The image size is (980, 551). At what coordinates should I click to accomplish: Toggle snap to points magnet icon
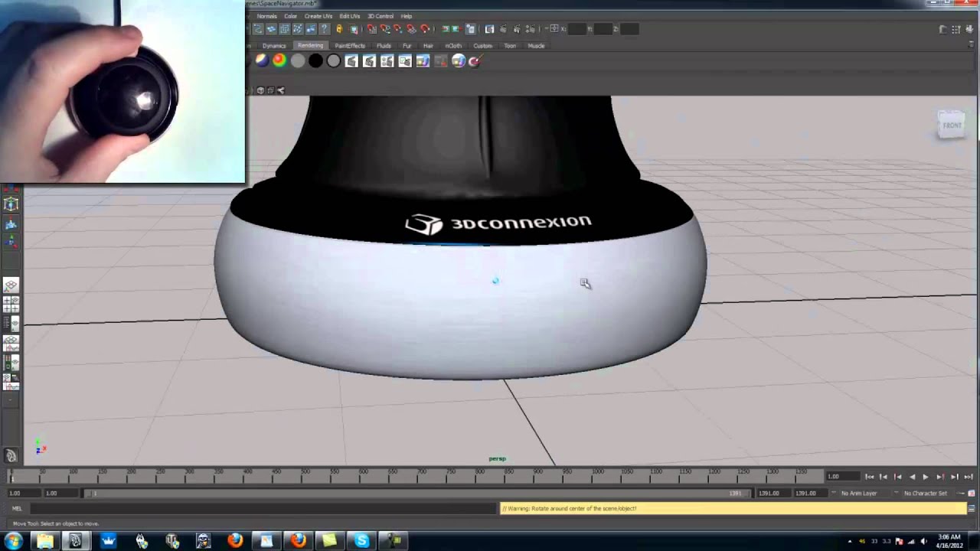(398, 29)
